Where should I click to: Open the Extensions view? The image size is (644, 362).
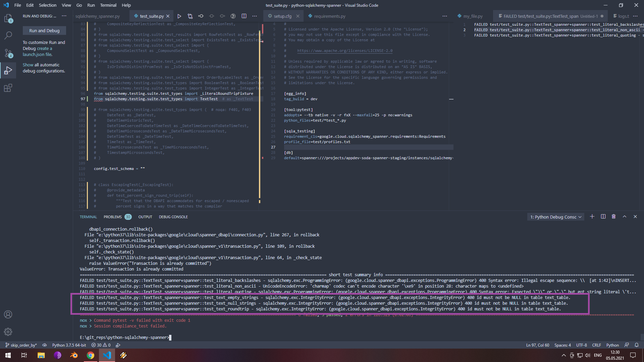click(8, 88)
